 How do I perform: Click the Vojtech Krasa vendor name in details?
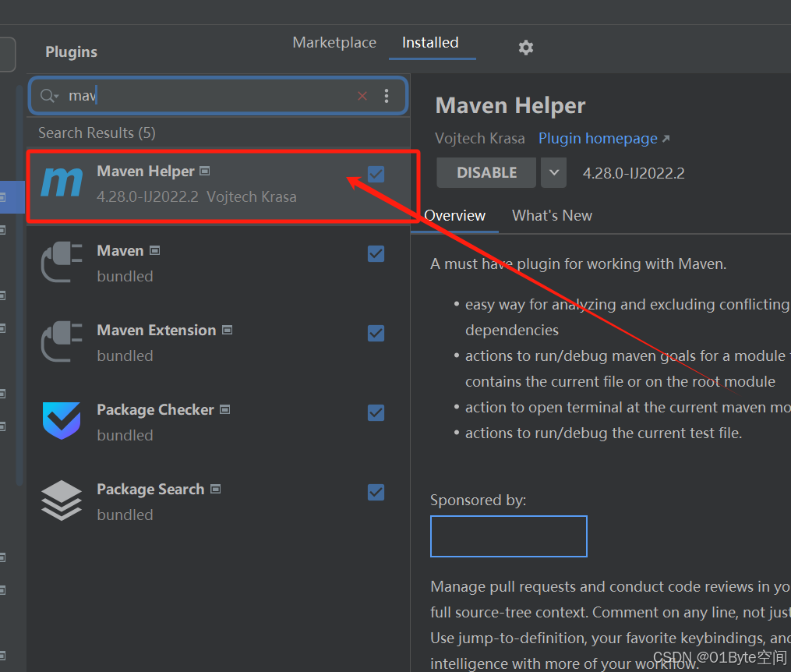pos(480,138)
